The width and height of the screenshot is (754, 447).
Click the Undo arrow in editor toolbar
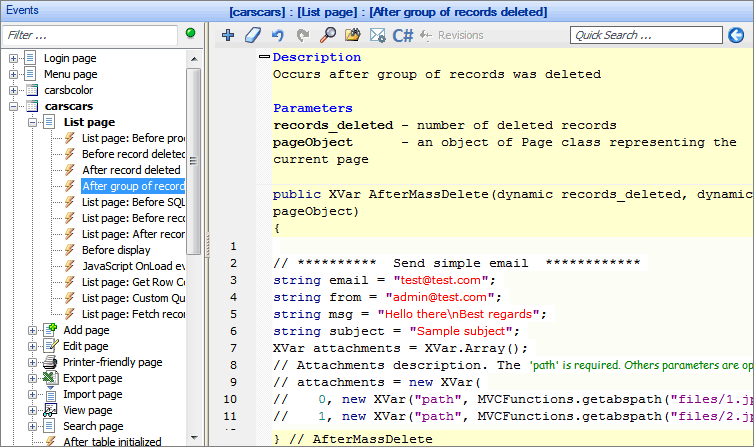(x=277, y=35)
